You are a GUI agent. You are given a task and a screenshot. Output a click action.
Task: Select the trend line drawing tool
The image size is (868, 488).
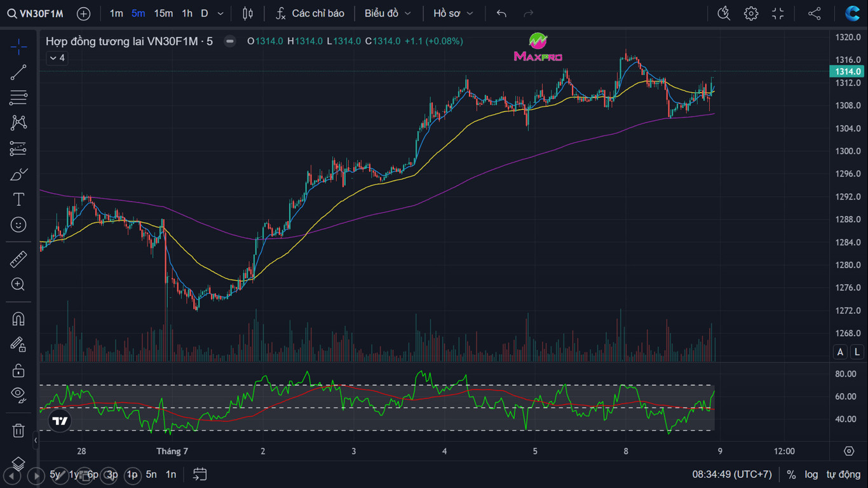[x=18, y=72]
